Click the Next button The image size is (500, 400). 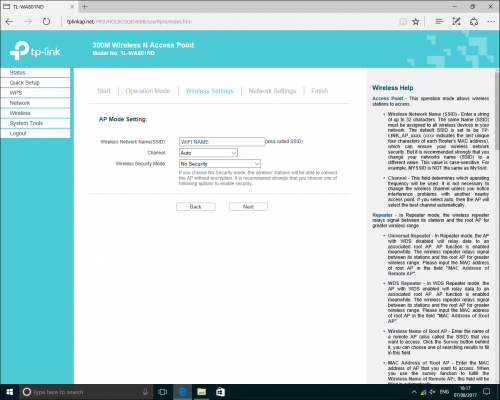[248, 207]
